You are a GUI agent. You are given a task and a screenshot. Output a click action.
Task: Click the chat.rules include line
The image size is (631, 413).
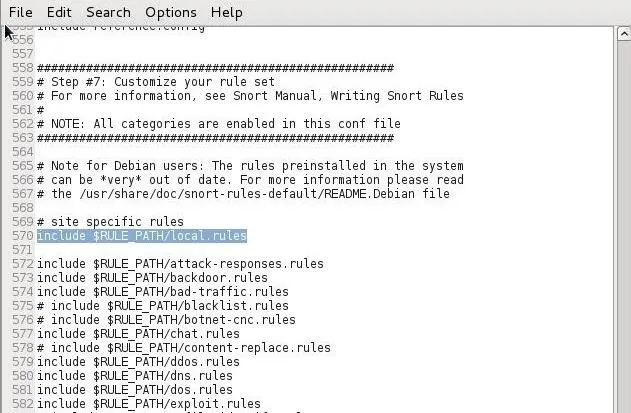pyautogui.click(x=138, y=334)
